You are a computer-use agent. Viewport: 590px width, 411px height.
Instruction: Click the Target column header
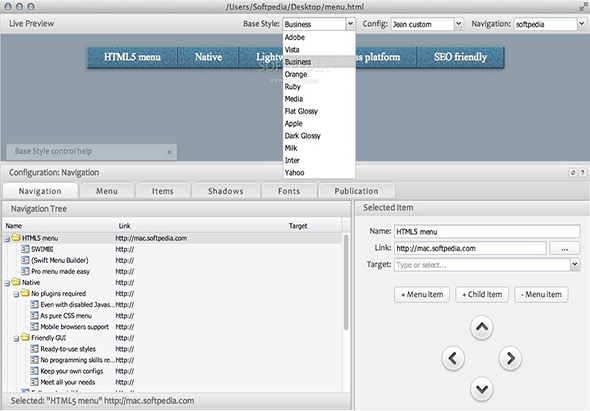tap(298, 226)
